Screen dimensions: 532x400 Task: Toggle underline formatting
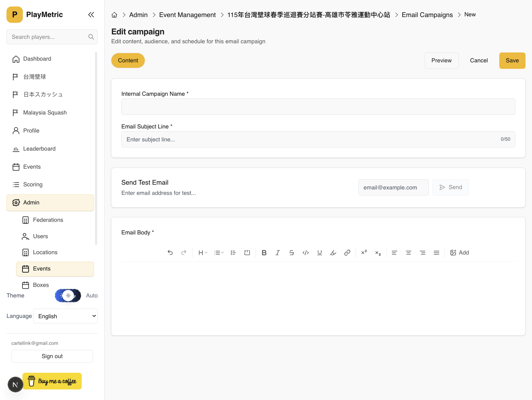coord(319,252)
